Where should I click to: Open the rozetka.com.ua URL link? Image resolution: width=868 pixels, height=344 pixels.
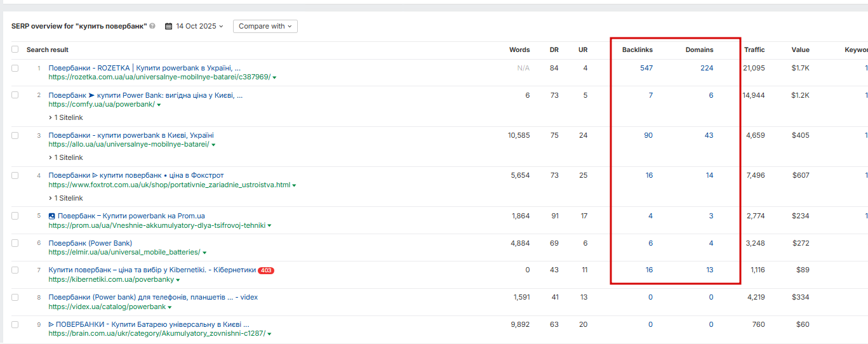(159, 77)
